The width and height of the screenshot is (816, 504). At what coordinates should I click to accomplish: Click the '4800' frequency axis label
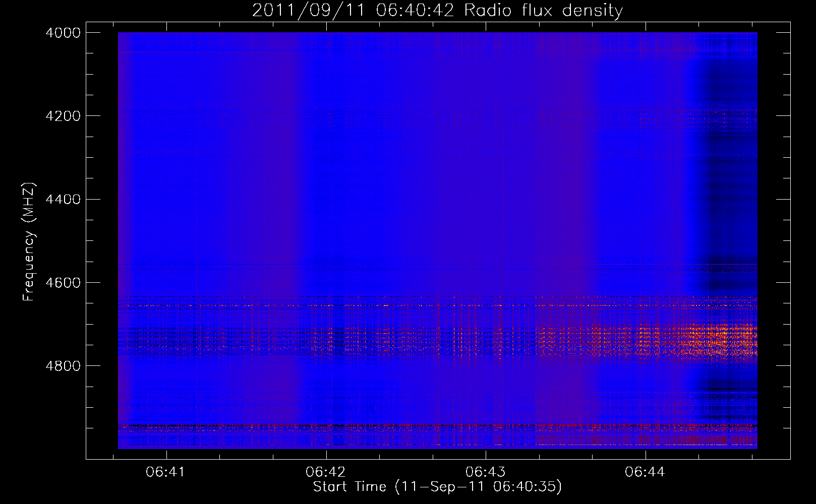click(x=63, y=366)
